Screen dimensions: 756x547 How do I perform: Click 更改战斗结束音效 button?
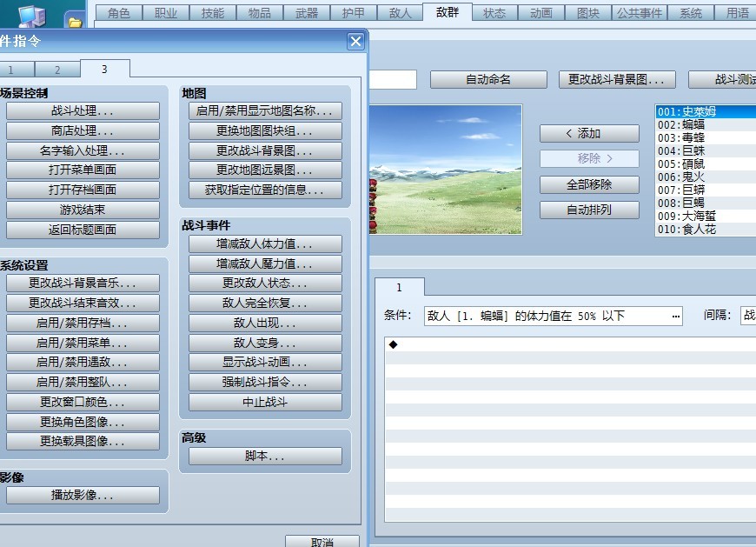[83, 303]
